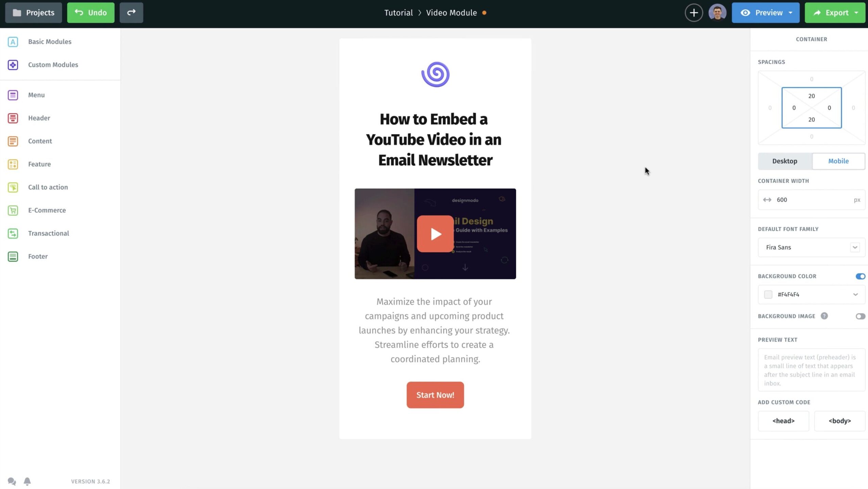The image size is (868, 489).
Task: Click the Redo button in toolbar
Action: click(131, 13)
